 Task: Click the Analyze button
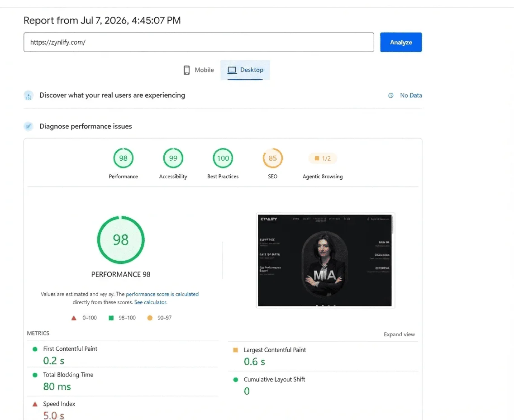(x=401, y=42)
